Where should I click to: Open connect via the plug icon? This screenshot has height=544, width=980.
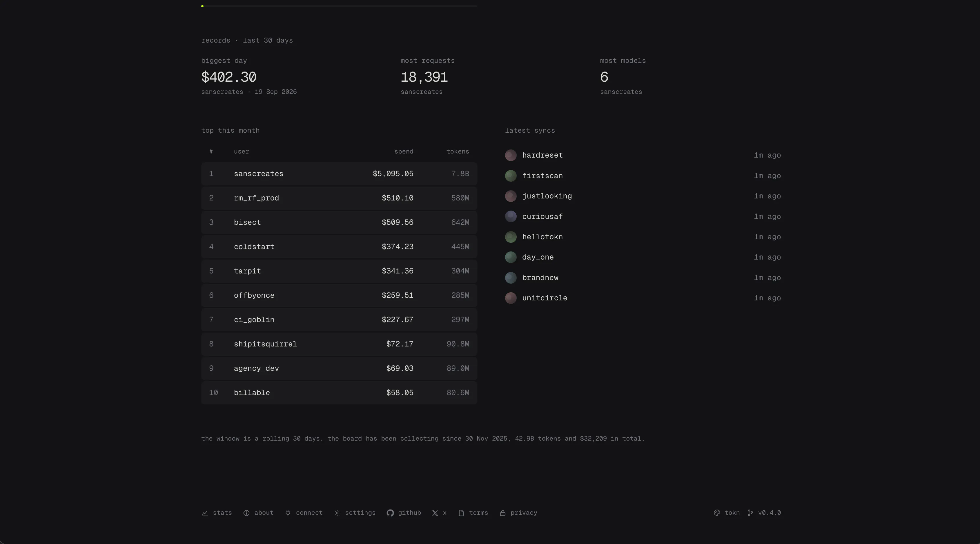pyautogui.click(x=288, y=513)
